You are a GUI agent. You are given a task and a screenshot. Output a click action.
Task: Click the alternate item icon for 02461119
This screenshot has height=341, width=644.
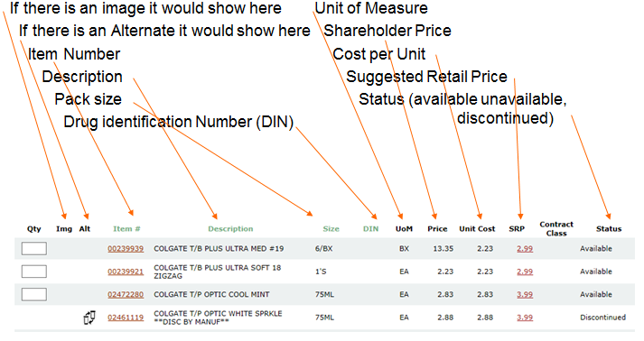tap(89, 318)
